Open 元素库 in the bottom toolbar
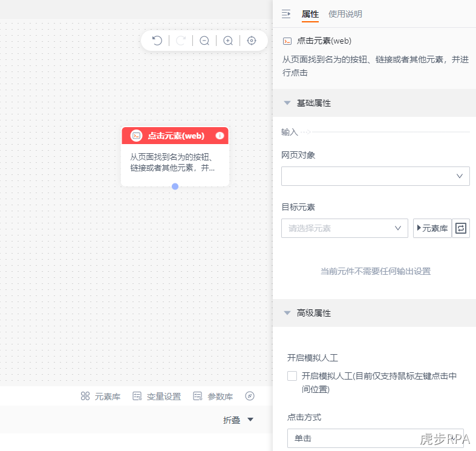Screen dimensions: 476x451 [100, 397]
